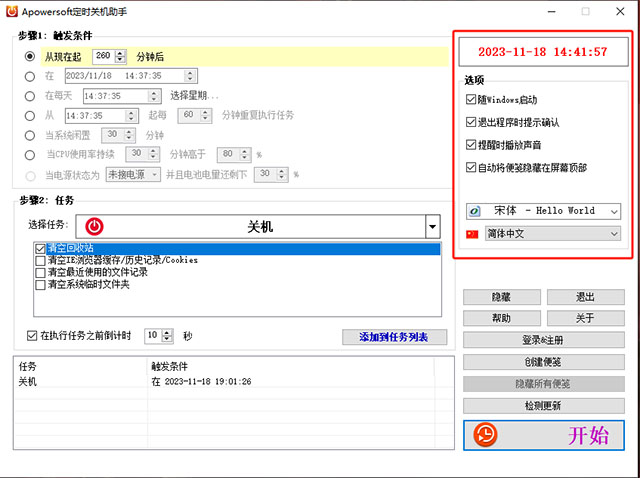Click the China flag icon beside language selector
This screenshot has height=478, width=640.
(472, 234)
